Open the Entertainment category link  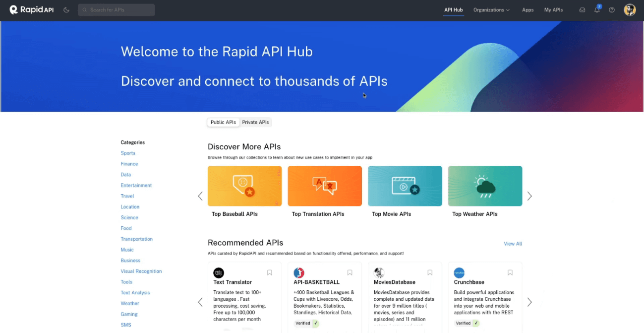136,185
